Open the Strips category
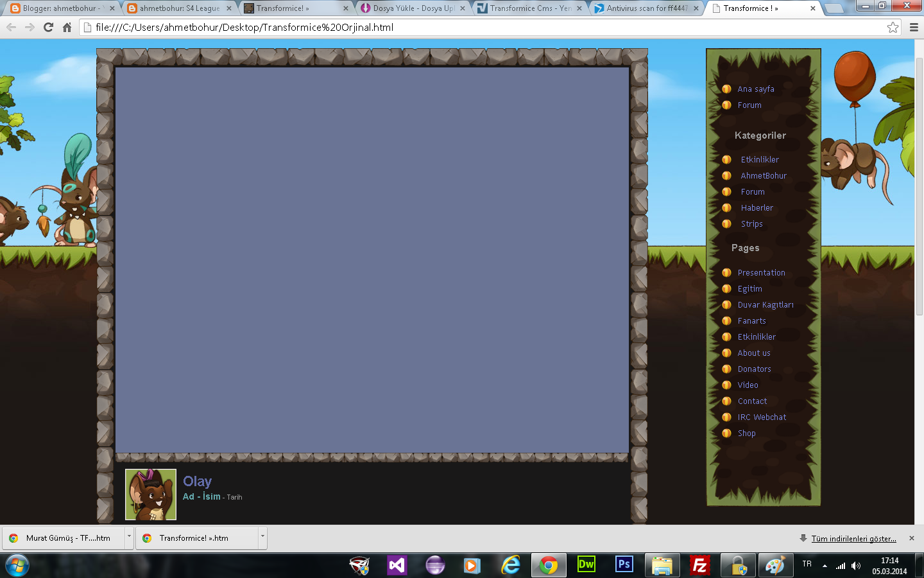 (752, 224)
